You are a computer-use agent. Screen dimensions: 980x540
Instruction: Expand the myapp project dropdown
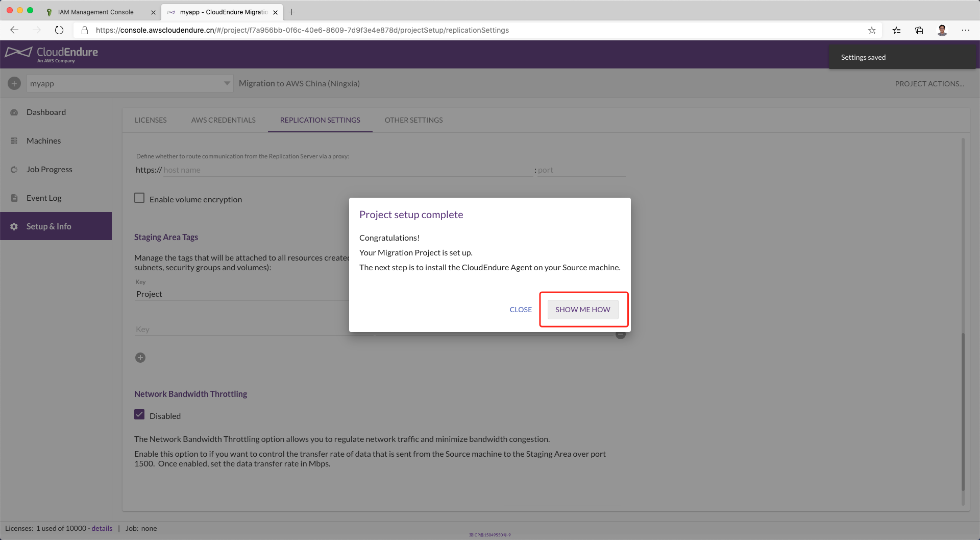coord(227,83)
